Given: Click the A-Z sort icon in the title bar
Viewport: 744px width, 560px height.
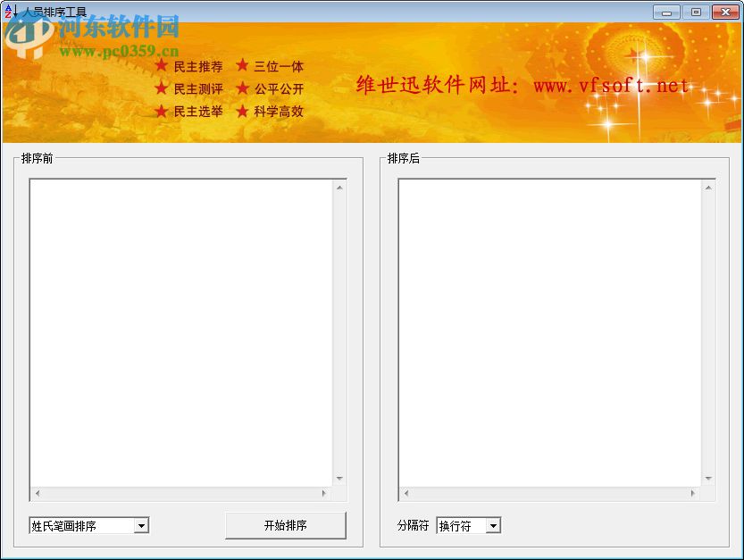Looking at the screenshot, I should click(x=9, y=12).
